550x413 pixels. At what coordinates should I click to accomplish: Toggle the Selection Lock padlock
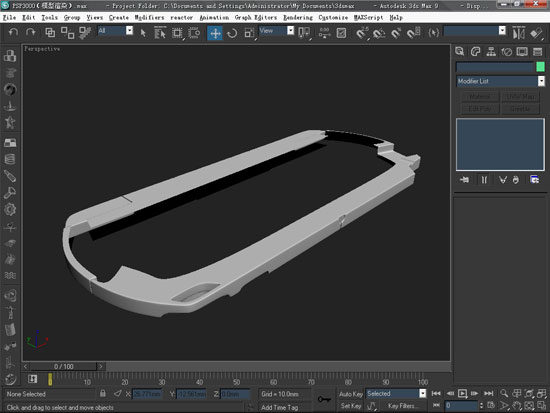(102, 393)
